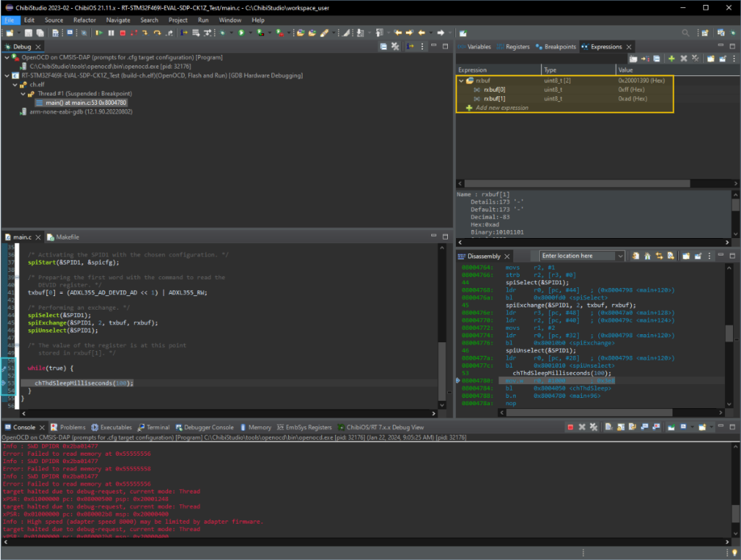
Task: Toggle Show Source in Disassembly toolbar
Action: 671,256
